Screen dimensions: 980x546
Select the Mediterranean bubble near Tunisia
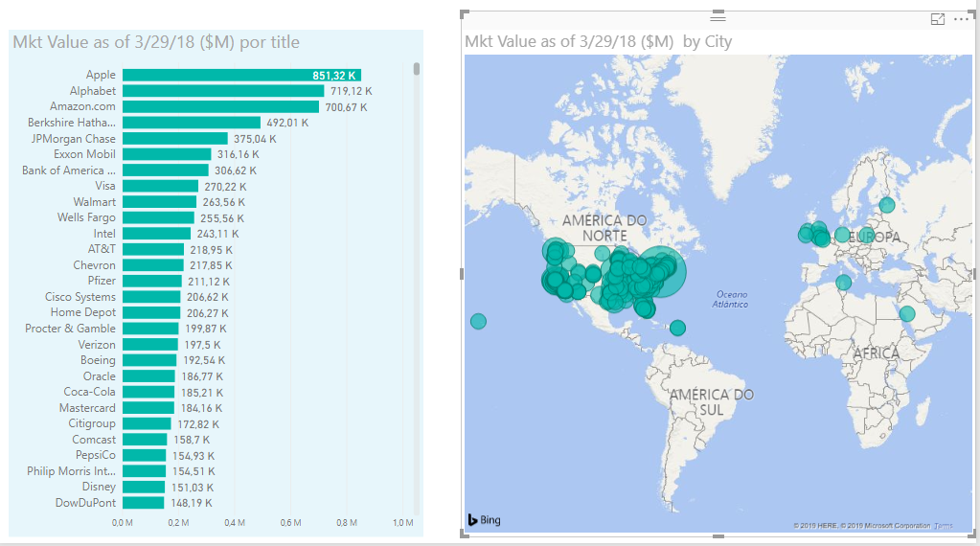(843, 283)
